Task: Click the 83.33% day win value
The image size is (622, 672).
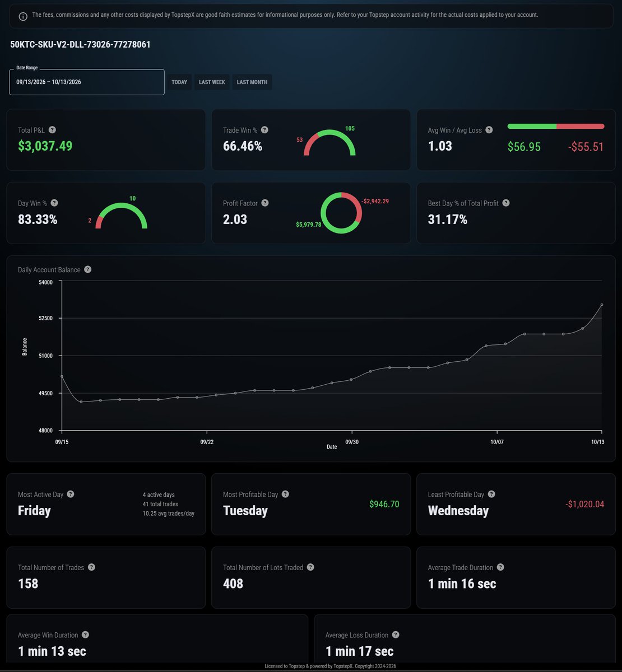Action: click(x=38, y=220)
